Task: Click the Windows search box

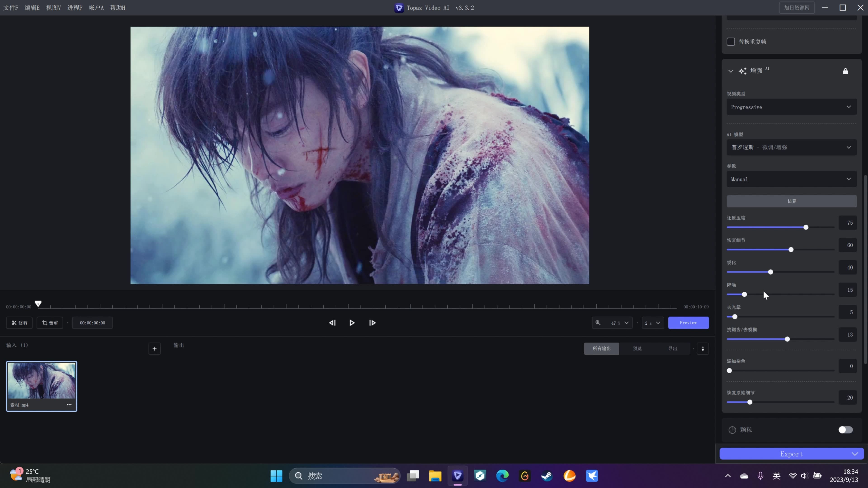Action: point(345,476)
